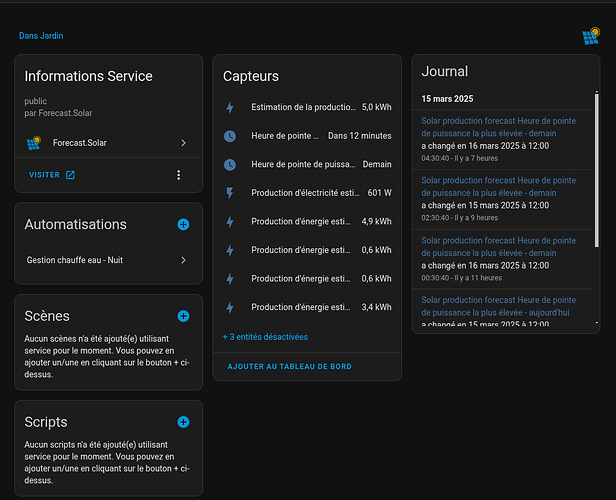The image size is (616, 500).
Task: Click the solar panel logo at top right
Action: (591, 36)
